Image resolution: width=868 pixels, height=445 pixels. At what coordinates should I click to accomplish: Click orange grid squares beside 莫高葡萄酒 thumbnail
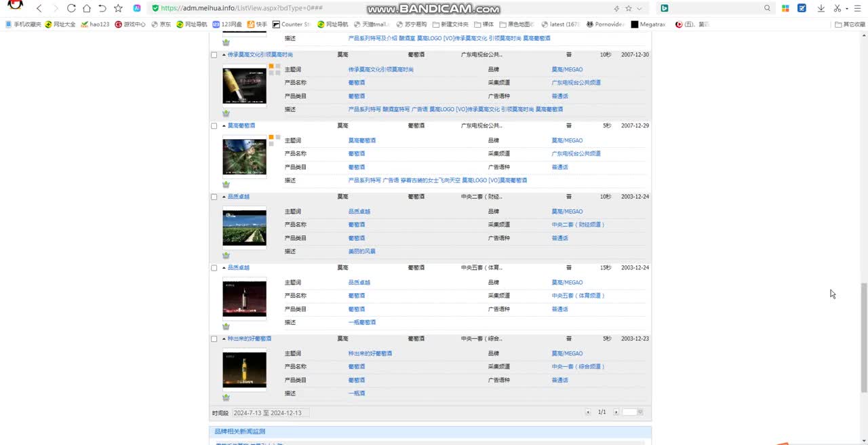coord(275,140)
